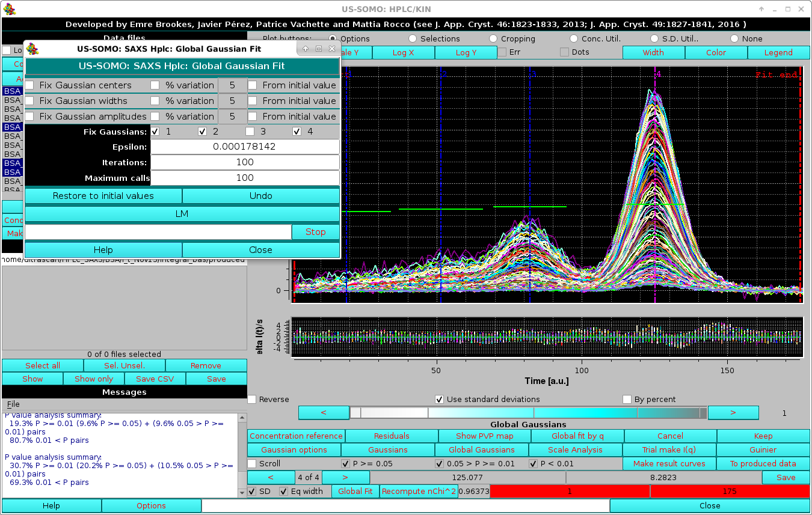Screen dimensions: 812x515
Task: Open the File menu in the Messages panel
Action: 13,404
